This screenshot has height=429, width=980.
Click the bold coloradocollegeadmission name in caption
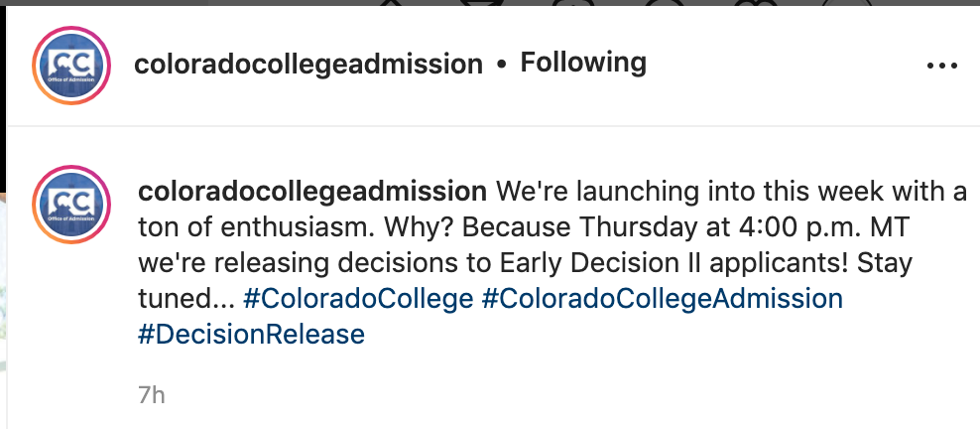pyautogui.click(x=311, y=192)
